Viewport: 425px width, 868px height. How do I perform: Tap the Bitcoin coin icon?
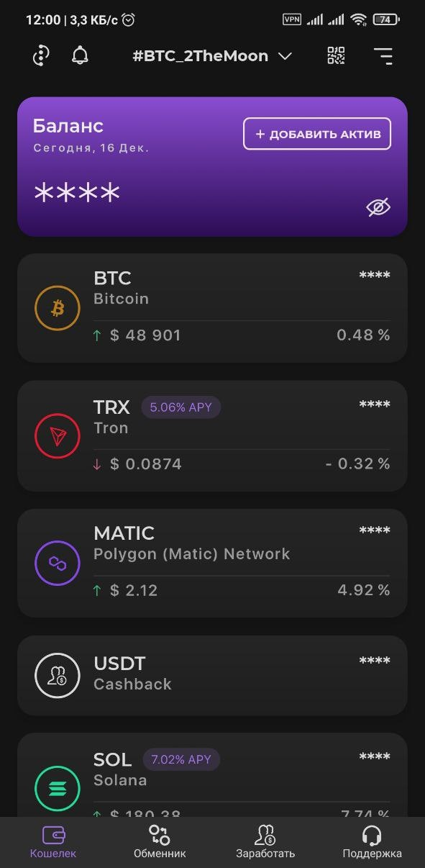pyautogui.click(x=58, y=308)
